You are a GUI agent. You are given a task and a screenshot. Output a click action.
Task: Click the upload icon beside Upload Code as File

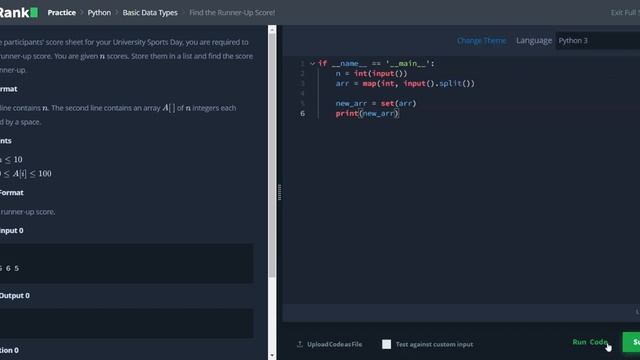pos(300,344)
